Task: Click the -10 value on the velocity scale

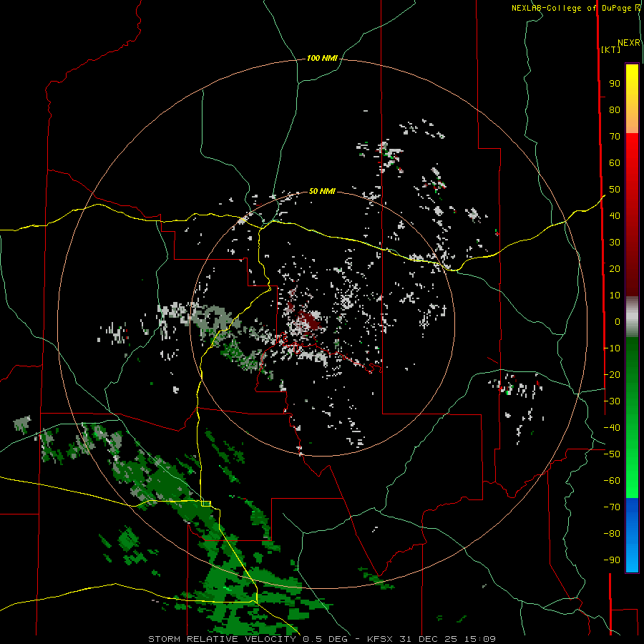Action: (x=612, y=348)
